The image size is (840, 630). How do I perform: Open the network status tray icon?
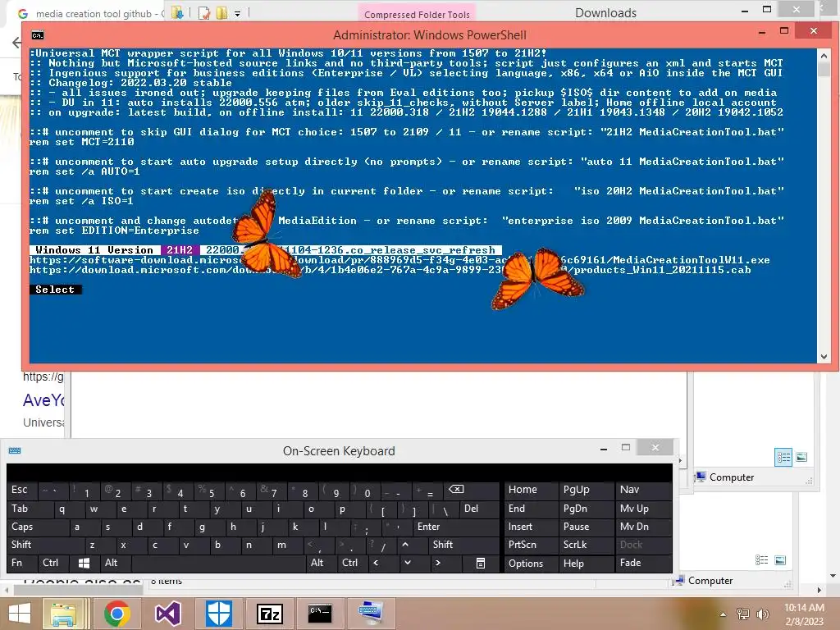click(x=743, y=614)
